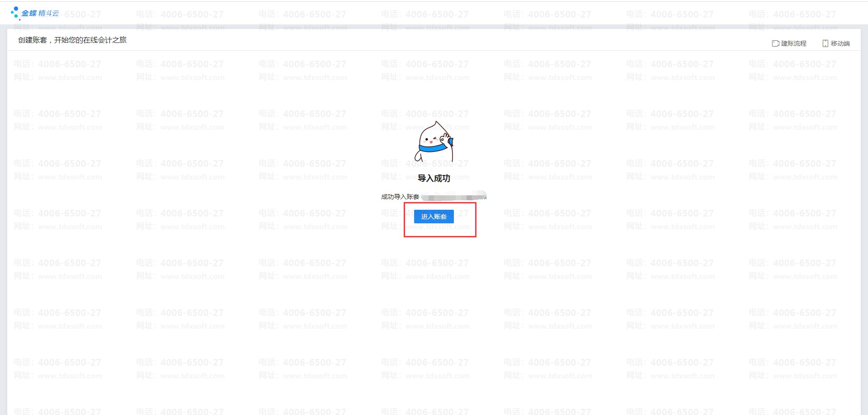Click the purple dot under the logo
The height and width of the screenshot is (415, 868).
point(19,19)
